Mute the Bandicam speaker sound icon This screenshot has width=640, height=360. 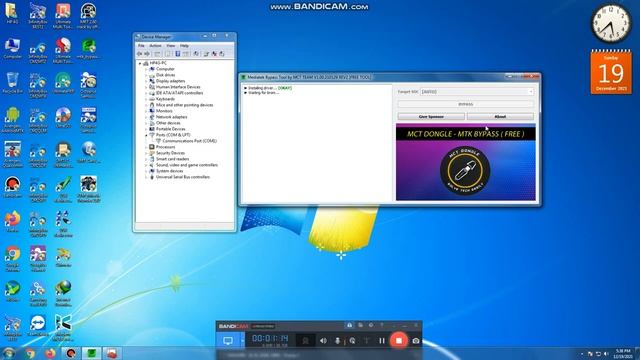tap(323, 340)
